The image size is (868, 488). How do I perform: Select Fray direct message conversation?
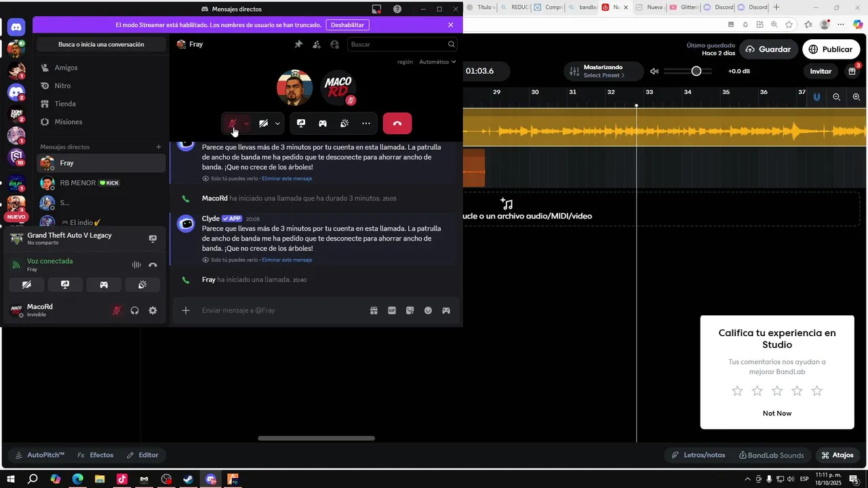101,163
